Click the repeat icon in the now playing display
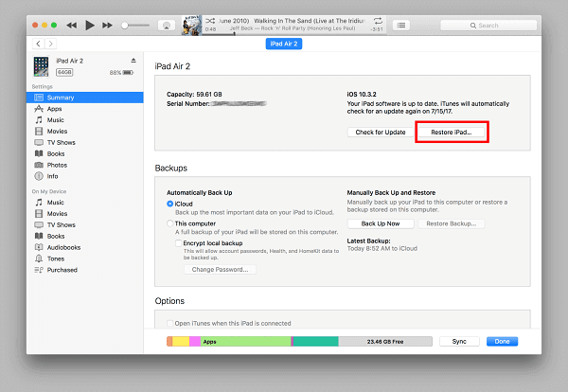Image resolution: width=568 pixels, height=392 pixels. [x=379, y=20]
